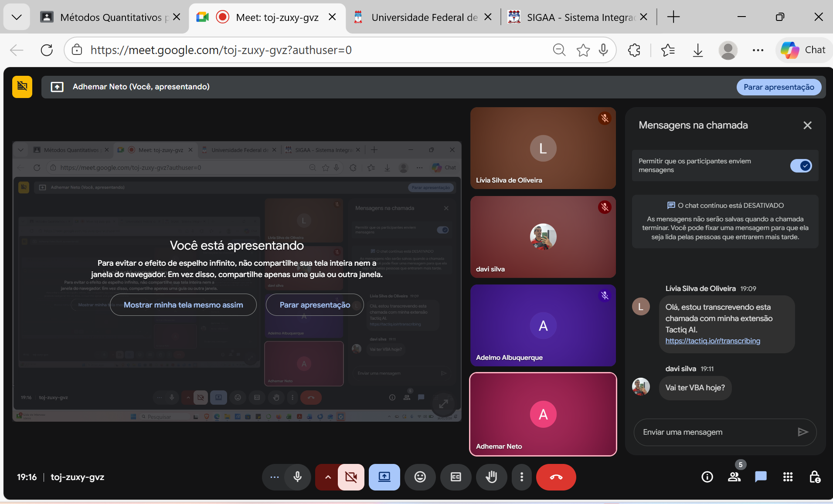The width and height of the screenshot is (833, 504).
Task: Click Lívia's L avatar in chat
Action: 641,307
